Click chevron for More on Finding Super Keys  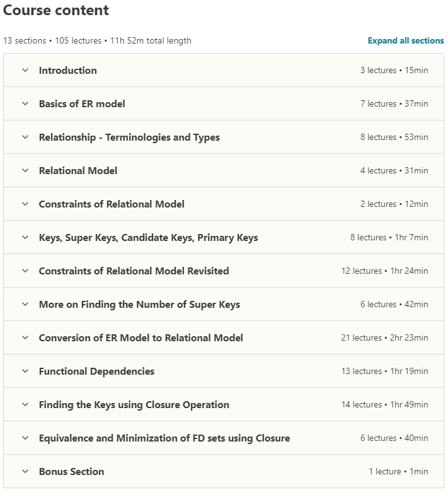pos(25,305)
